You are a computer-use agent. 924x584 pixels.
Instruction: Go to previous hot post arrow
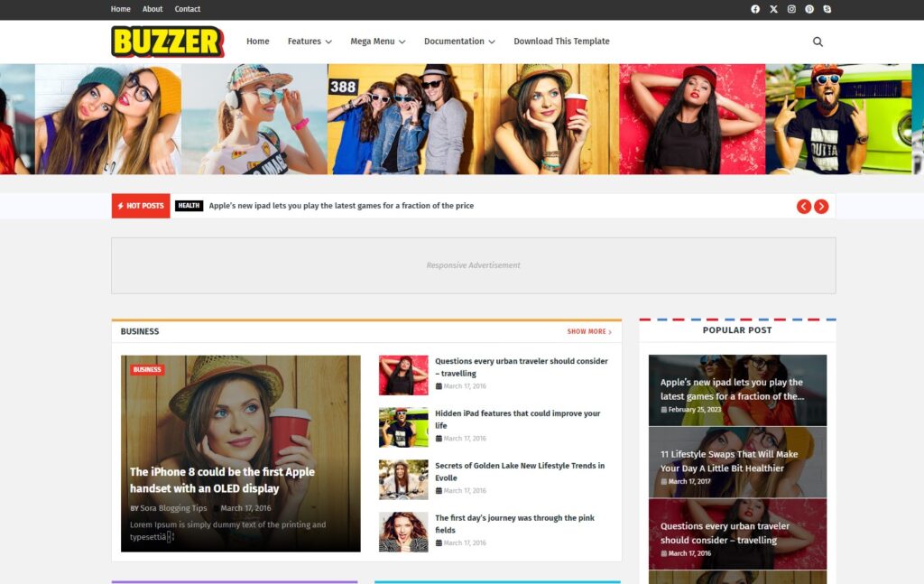pyautogui.click(x=804, y=206)
